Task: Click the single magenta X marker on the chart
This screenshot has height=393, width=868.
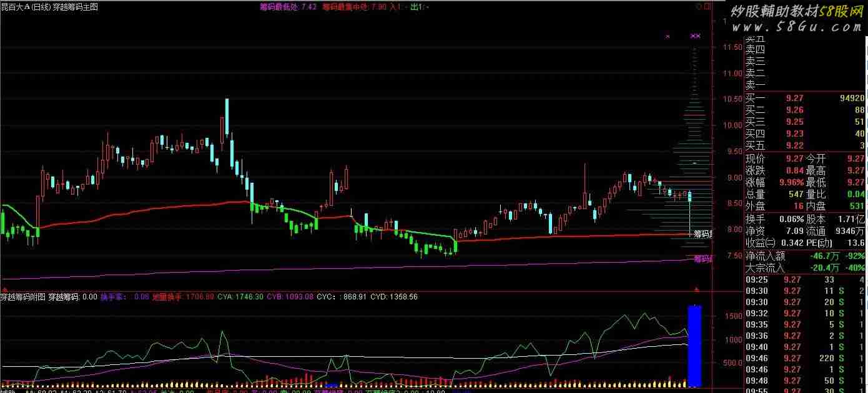Action: [668, 37]
